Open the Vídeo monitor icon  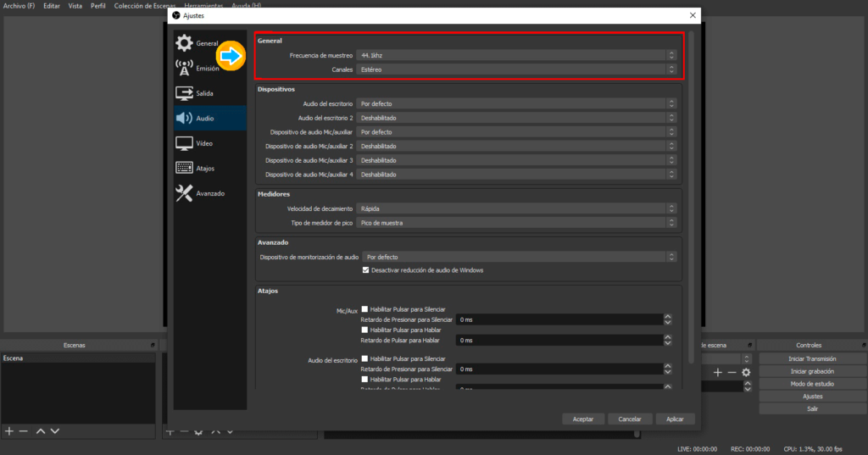[x=184, y=143]
